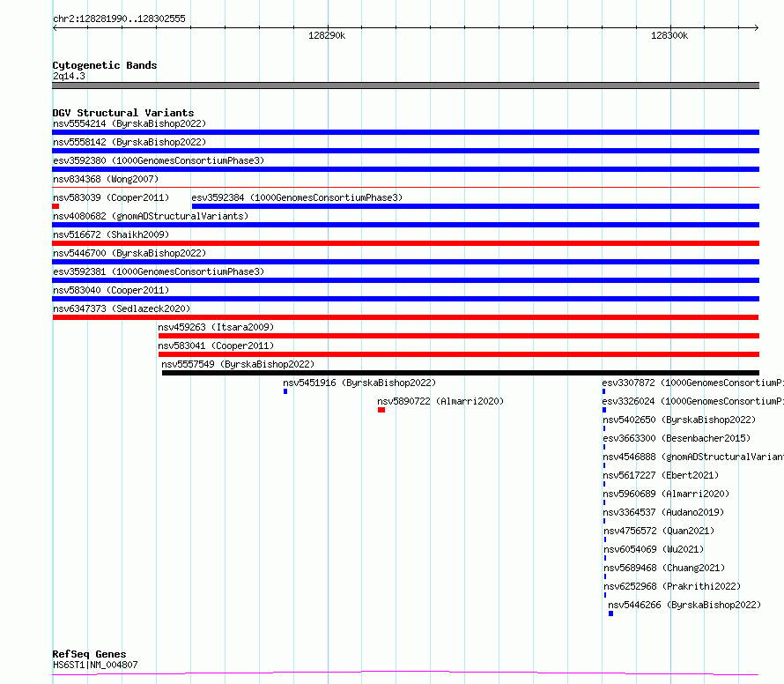Image resolution: width=784 pixels, height=684 pixels.
Task: Click the HS6ST1|NM_004807 gene label
Action: tap(95, 665)
